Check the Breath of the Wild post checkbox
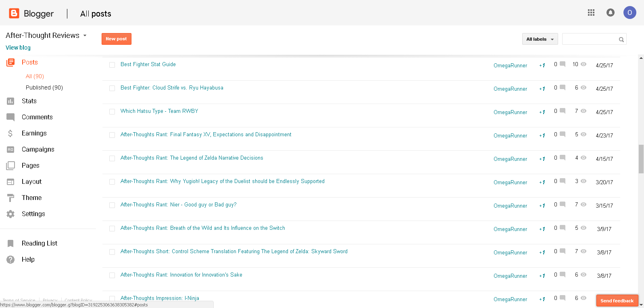The width and height of the screenshot is (644, 308). pos(112,229)
